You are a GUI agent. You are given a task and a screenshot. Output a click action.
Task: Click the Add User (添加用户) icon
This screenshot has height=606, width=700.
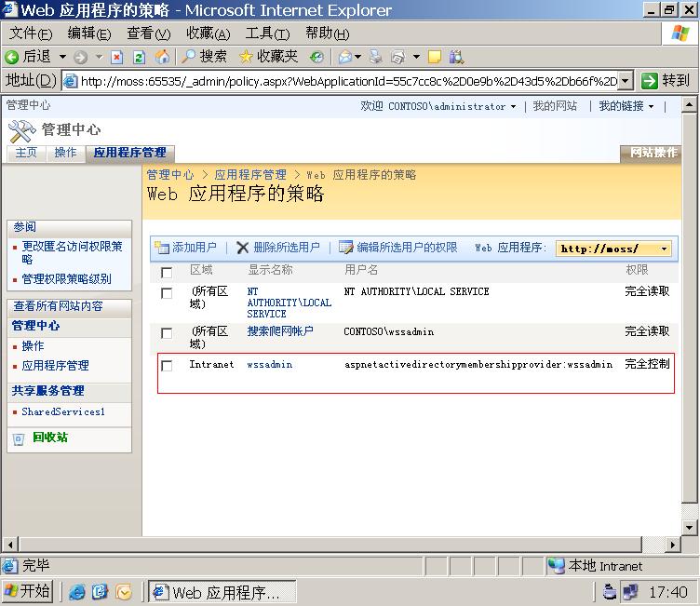[162, 248]
